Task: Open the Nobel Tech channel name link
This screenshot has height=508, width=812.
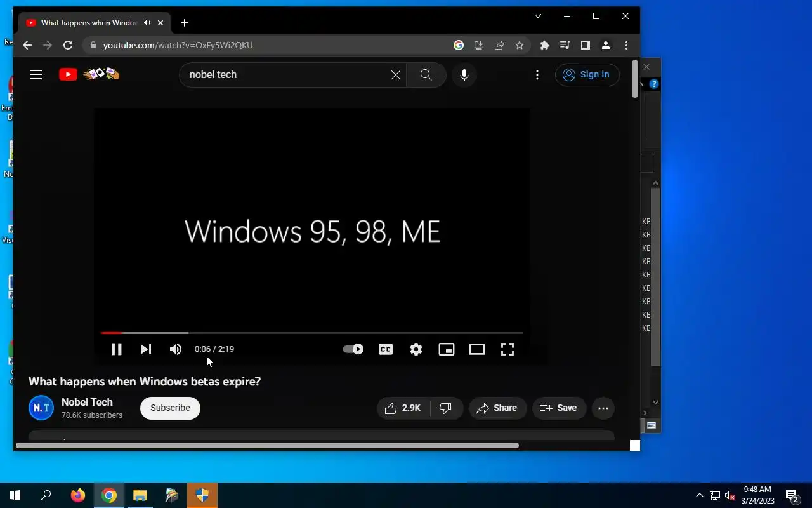Action: point(87,402)
